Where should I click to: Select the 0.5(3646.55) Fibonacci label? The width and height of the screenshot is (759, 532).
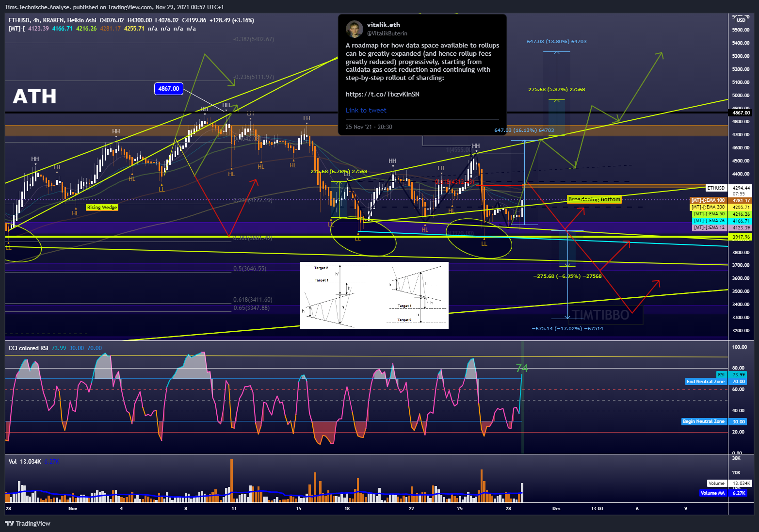[x=250, y=269]
